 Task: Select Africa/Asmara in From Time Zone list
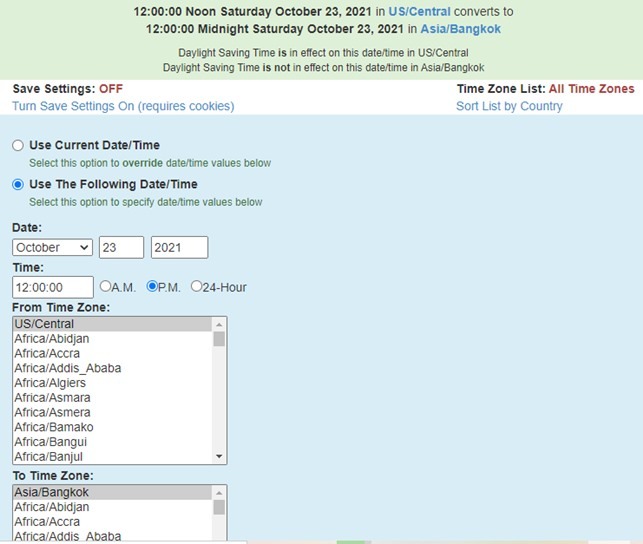click(x=113, y=398)
